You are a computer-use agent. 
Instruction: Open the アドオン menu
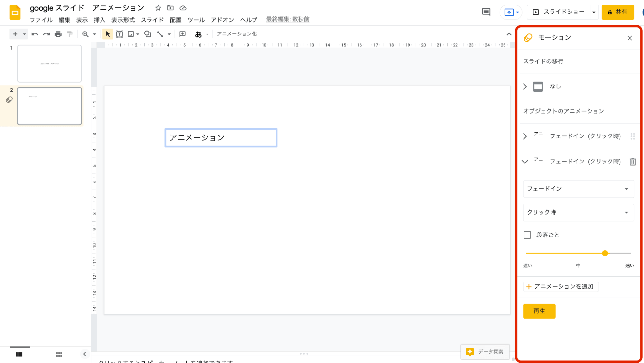[x=222, y=20]
